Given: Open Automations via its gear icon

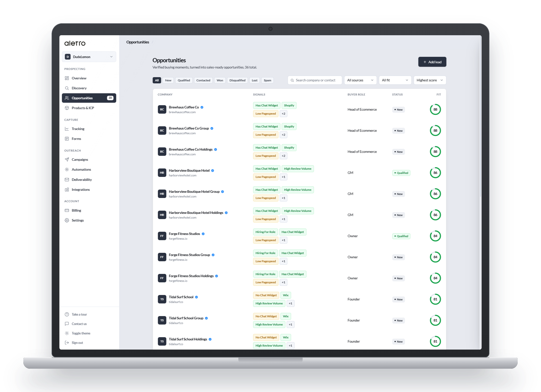Looking at the screenshot, I should pos(67,169).
